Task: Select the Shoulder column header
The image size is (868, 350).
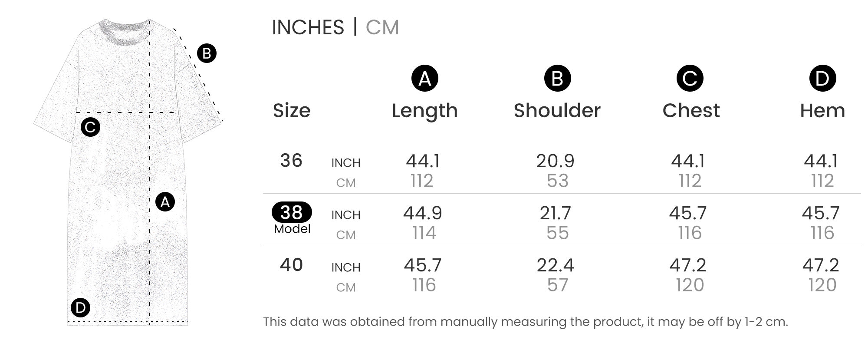Action: [x=557, y=111]
